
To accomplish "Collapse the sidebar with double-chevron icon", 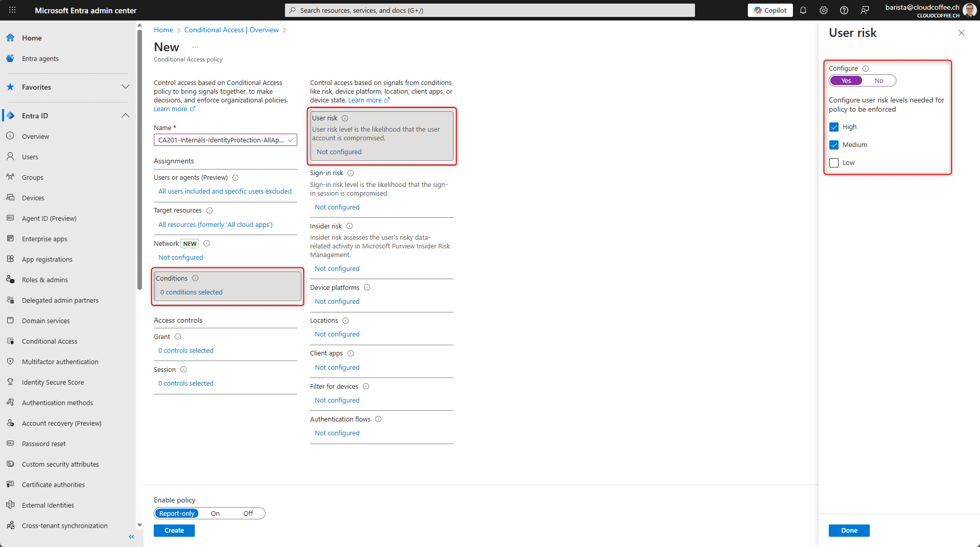I will [x=131, y=537].
